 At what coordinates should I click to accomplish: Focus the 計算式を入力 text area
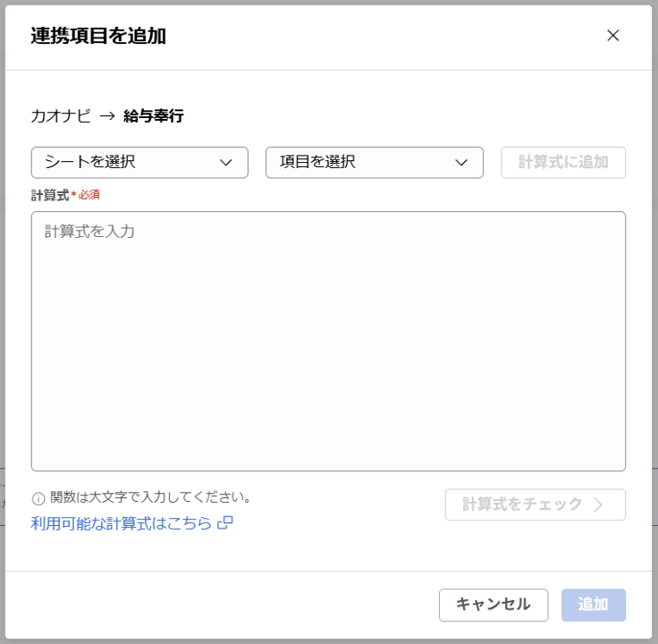[x=328, y=341]
